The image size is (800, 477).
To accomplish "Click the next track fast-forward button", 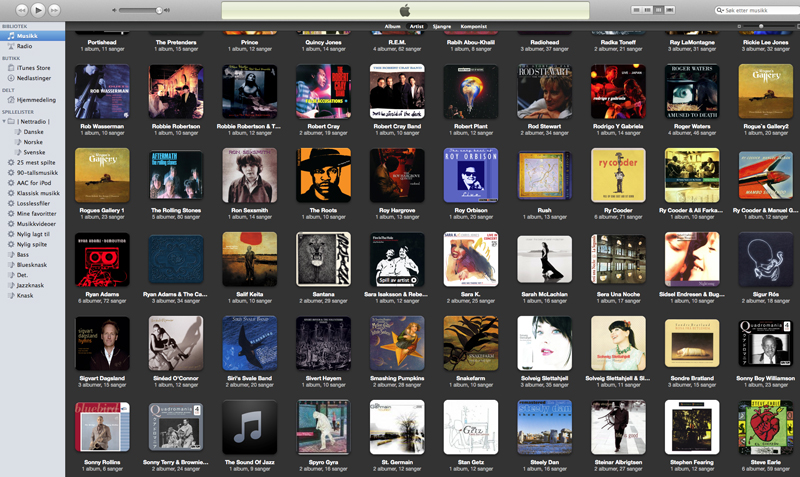I will 54,10.
